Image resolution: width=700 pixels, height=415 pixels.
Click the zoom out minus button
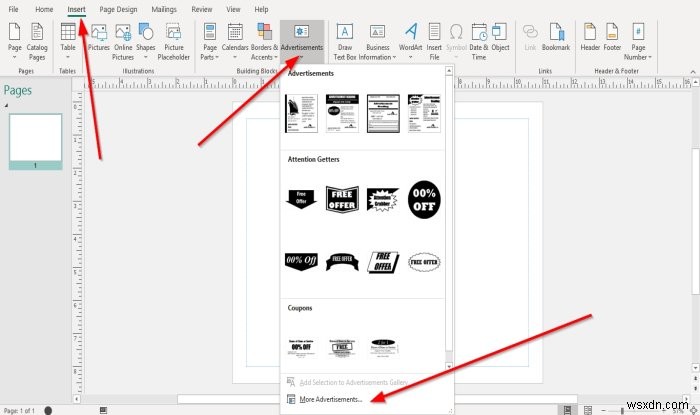point(604,411)
